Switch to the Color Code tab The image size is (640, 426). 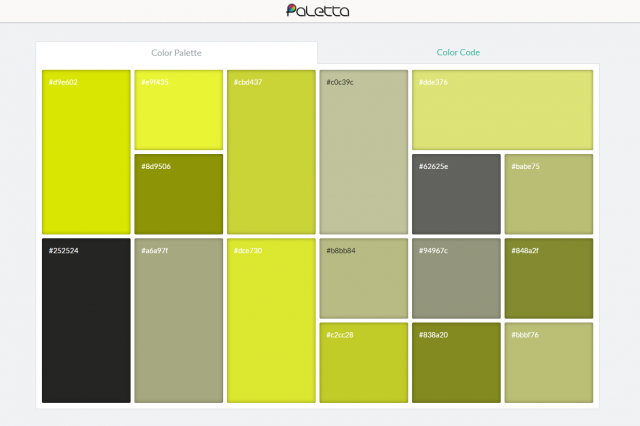(x=458, y=53)
